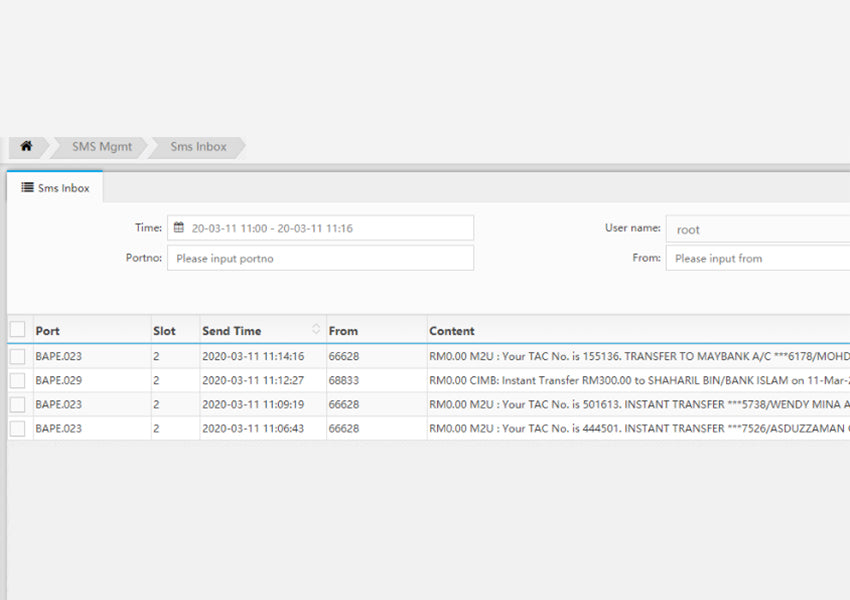Viewport: 850px width, 600px height.
Task: Click the User name field showing root
Action: [x=758, y=229]
